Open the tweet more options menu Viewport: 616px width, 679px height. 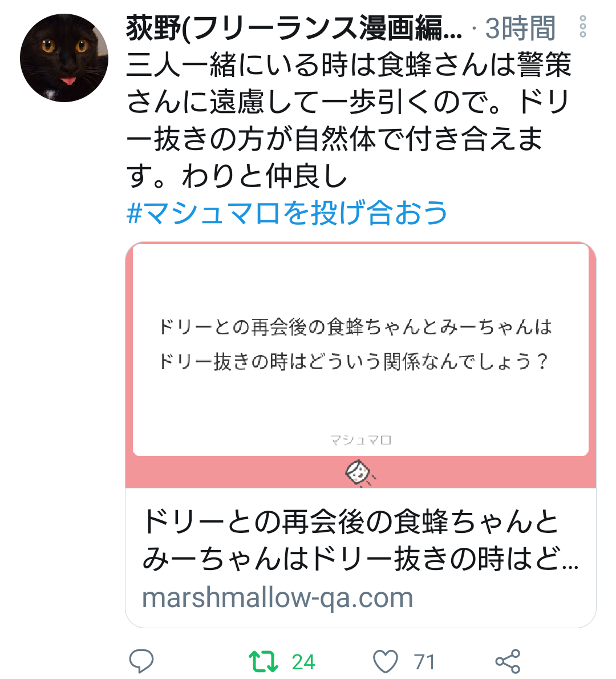coord(583,27)
